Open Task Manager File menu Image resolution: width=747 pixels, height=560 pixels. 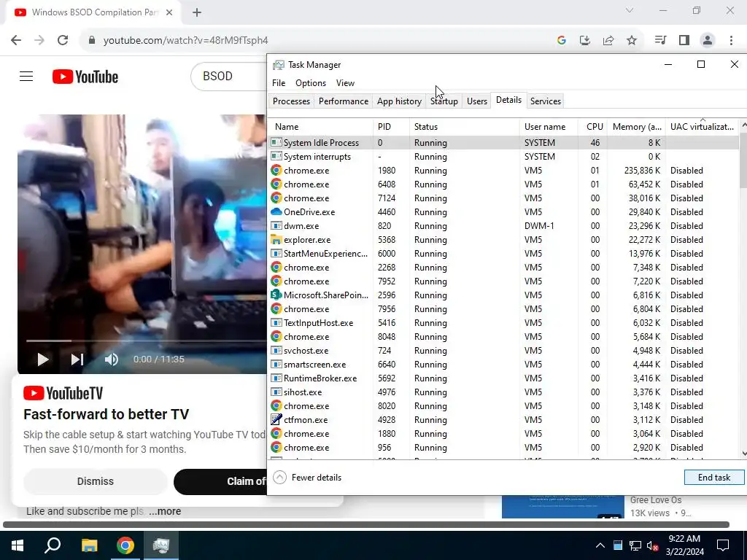[279, 83]
